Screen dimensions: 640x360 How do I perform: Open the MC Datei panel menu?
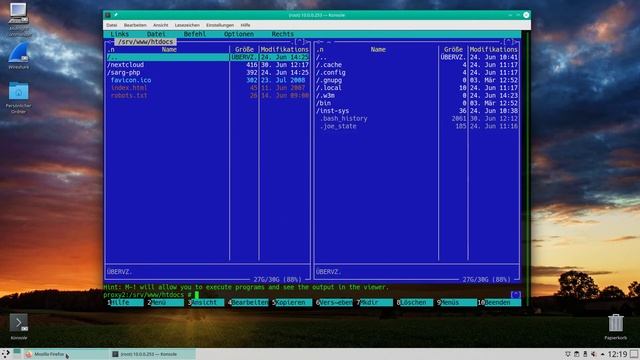[156, 34]
